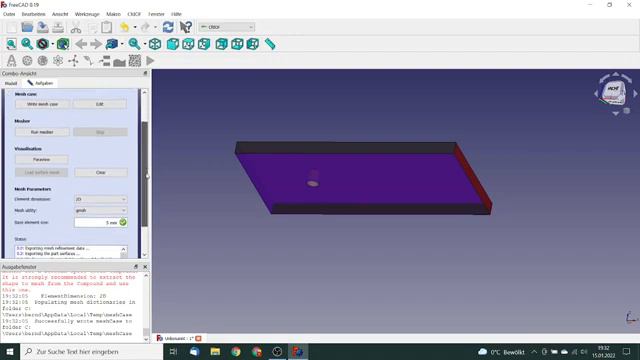Click the task panel vertical scrollbar
The width and height of the screenshot is (640, 360).
(144, 173)
